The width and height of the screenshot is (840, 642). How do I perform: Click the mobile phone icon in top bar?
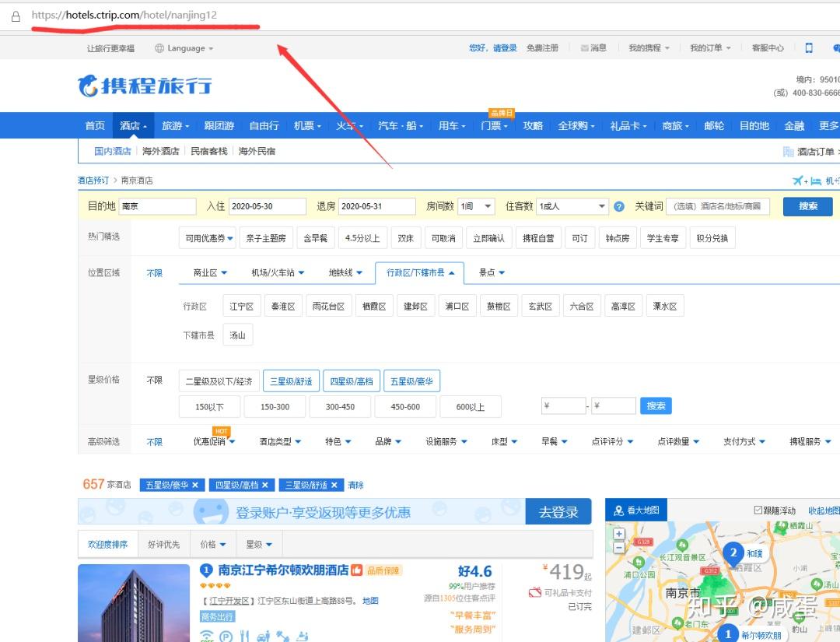[x=809, y=48]
